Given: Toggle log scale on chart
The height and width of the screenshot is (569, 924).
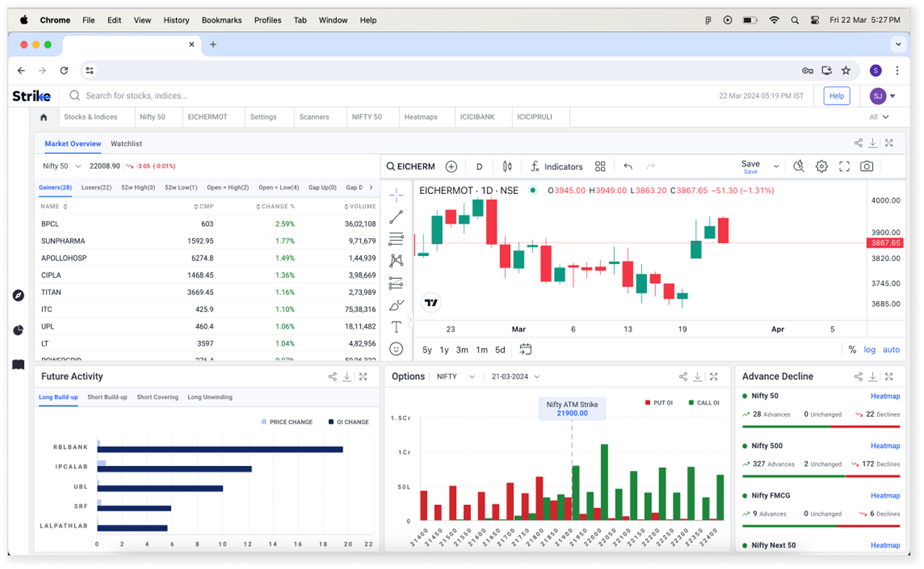Looking at the screenshot, I should [x=870, y=350].
